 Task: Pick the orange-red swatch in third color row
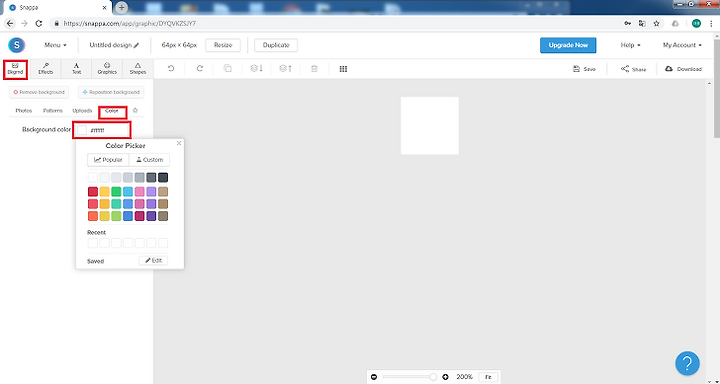pyautogui.click(x=93, y=215)
